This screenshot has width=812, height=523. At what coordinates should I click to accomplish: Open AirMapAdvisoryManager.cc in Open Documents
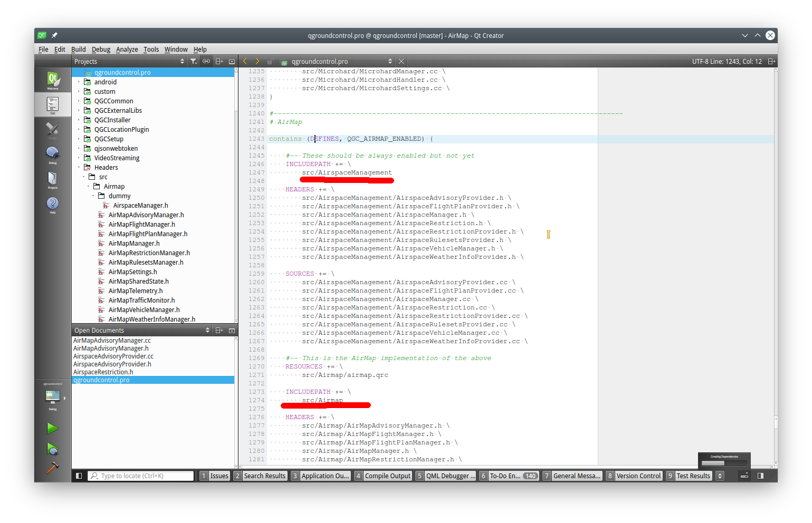[112, 341]
